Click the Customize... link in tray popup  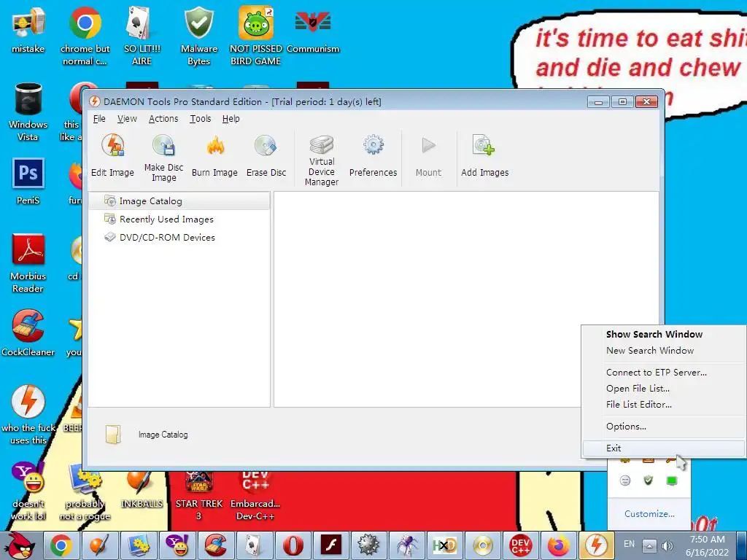(649, 514)
